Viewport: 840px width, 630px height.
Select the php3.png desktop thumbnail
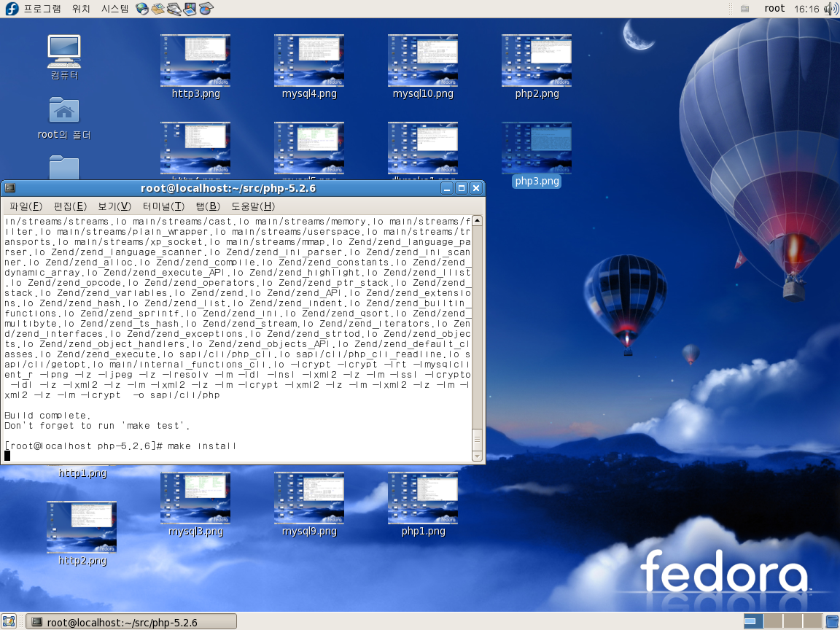click(536, 149)
